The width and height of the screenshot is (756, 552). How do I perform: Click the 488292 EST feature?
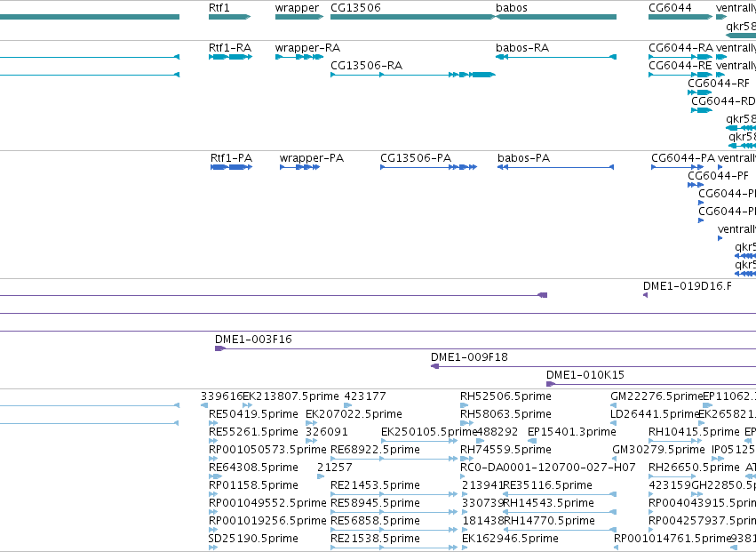click(x=481, y=442)
